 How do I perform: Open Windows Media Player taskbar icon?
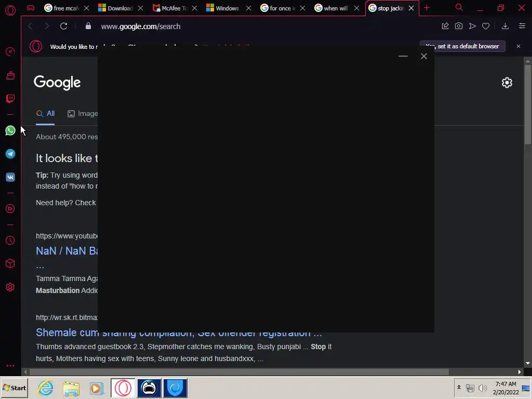point(97,388)
